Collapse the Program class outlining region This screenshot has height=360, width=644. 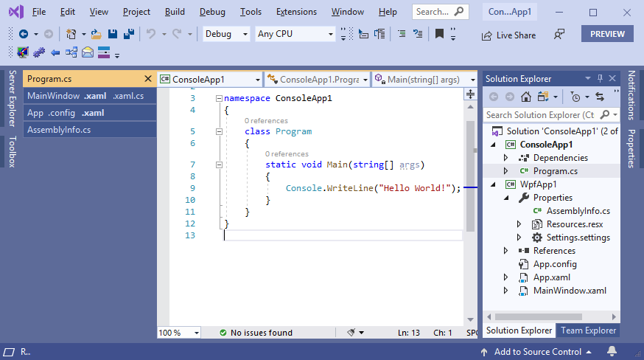pyautogui.click(x=219, y=131)
